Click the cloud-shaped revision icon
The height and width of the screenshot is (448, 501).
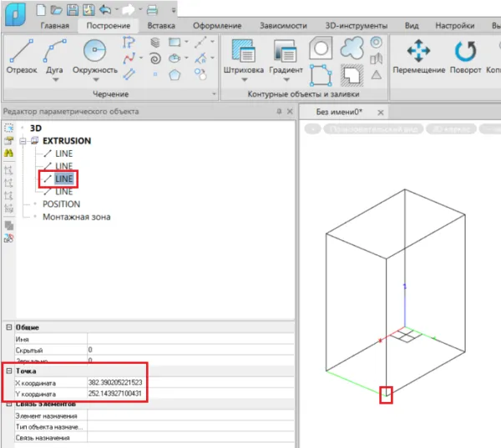352,50
